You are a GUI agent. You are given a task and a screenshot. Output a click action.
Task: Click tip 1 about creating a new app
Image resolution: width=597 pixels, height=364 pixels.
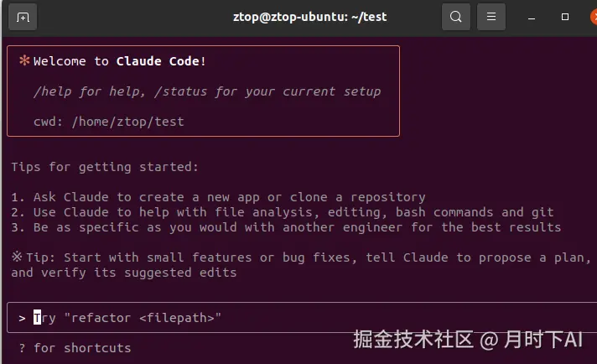click(218, 197)
